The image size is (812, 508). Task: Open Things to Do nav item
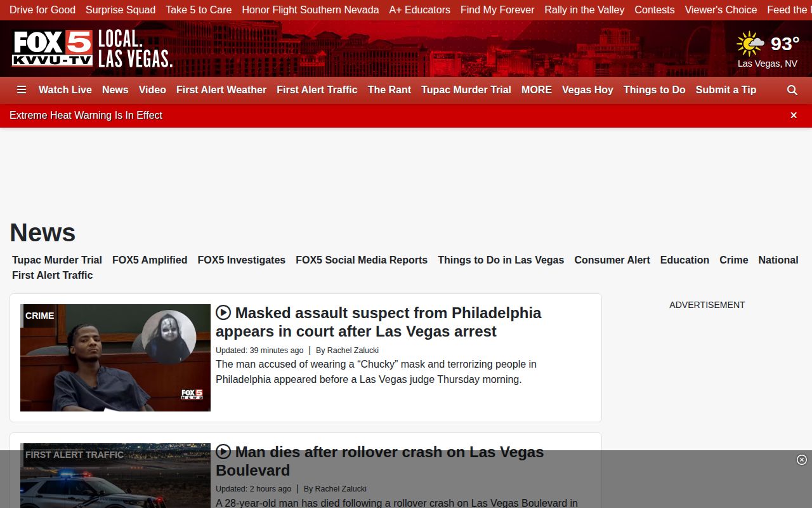[x=655, y=90]
